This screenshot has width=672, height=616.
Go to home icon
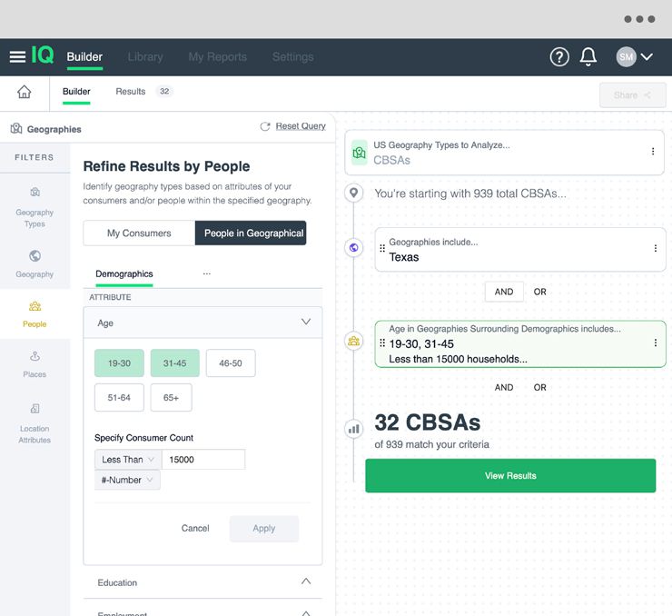click(x=25, y=92)
